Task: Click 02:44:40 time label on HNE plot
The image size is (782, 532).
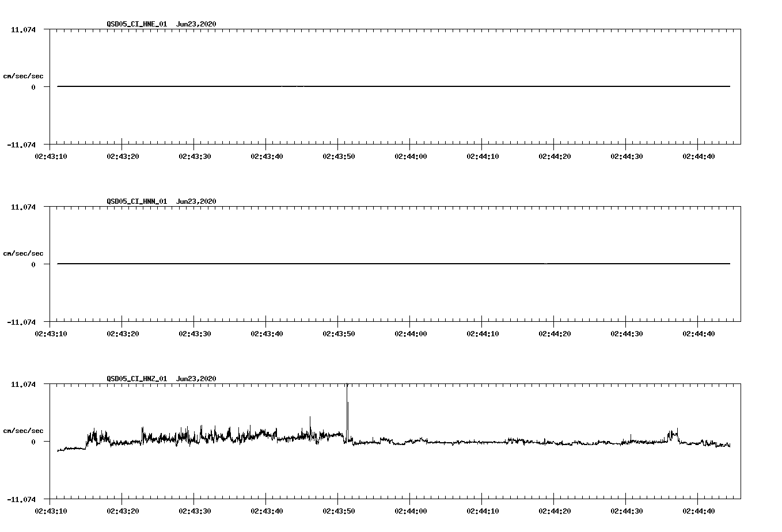Action: [x=699, y=156]
